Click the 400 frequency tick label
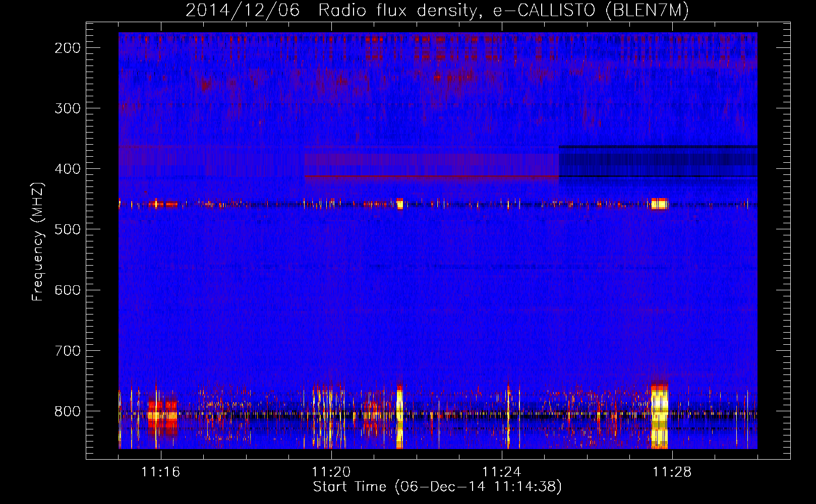The height and width of the screenshot is (504, 816). (68, 169)
